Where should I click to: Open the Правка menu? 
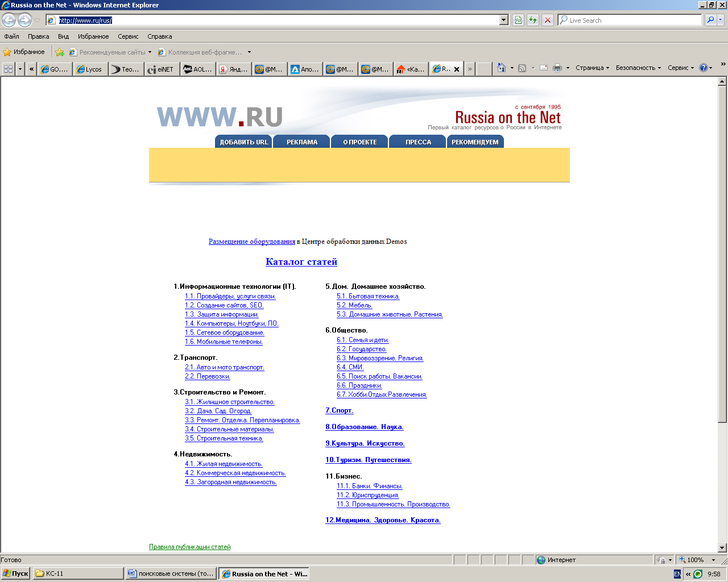[38, 36]
